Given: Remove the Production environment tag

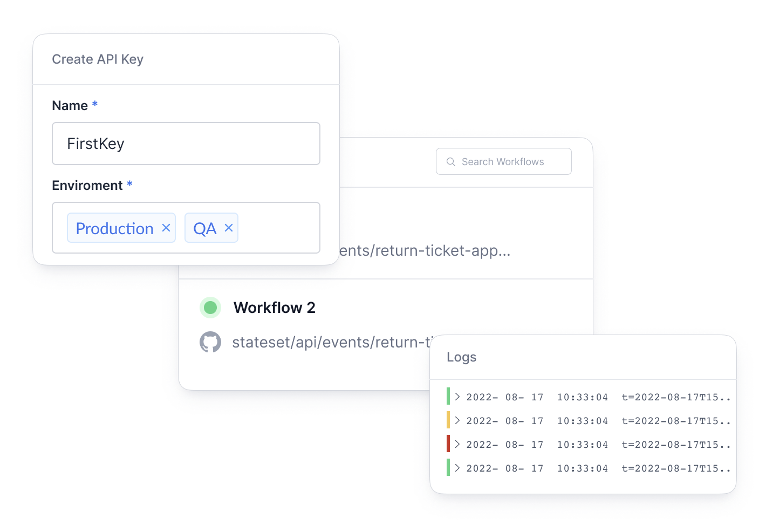Looking at the screenshot, I should click(166, 228).
